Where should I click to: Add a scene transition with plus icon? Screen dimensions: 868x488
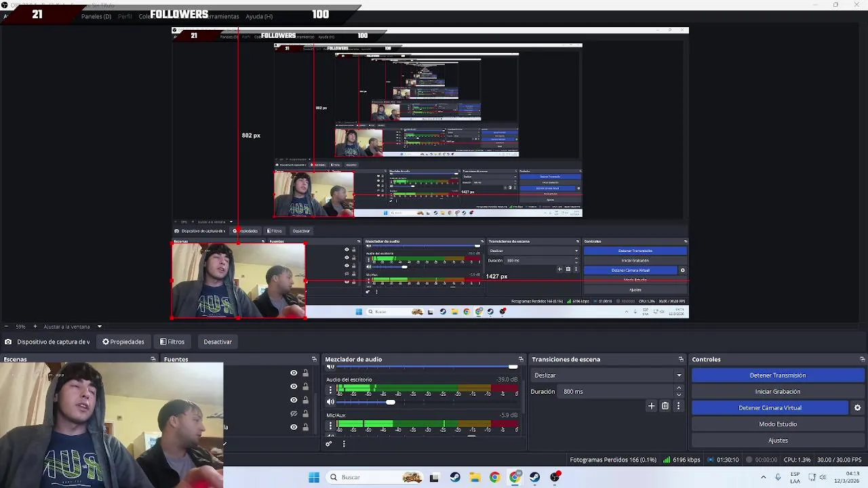[x=652, y=406]
